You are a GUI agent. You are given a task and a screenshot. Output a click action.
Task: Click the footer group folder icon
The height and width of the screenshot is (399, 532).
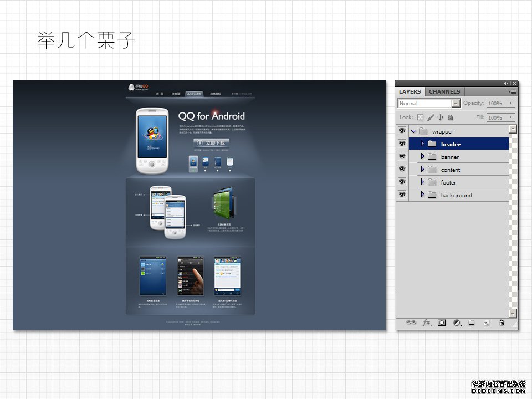pos(432,182)
